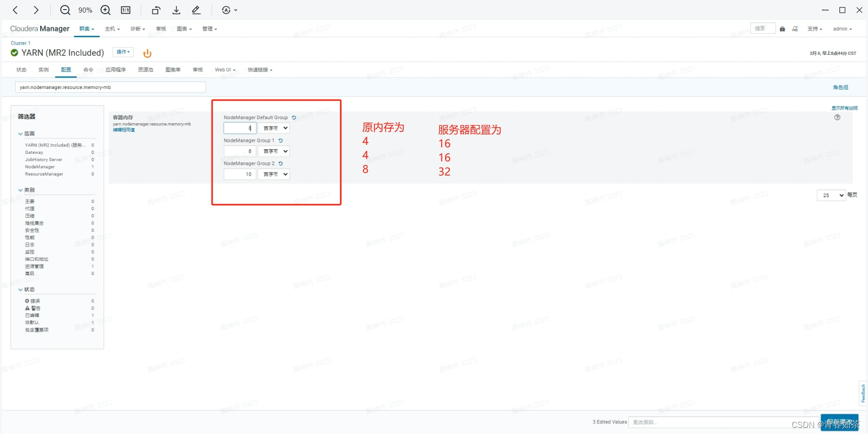868x434 pixels.
Task: Click the configuration search field with yarn.nodemanager.resource.memory-mb
Action: tap(111, 88)
